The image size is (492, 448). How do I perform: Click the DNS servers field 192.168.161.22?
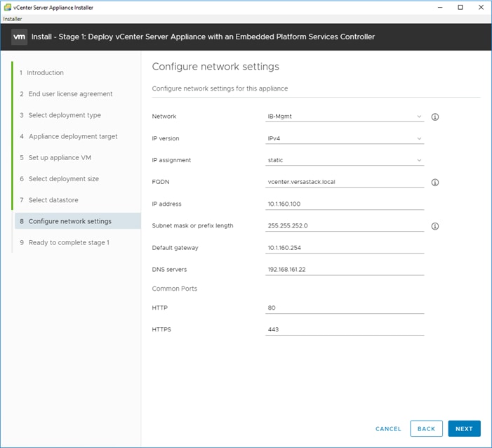coord(345,270)
